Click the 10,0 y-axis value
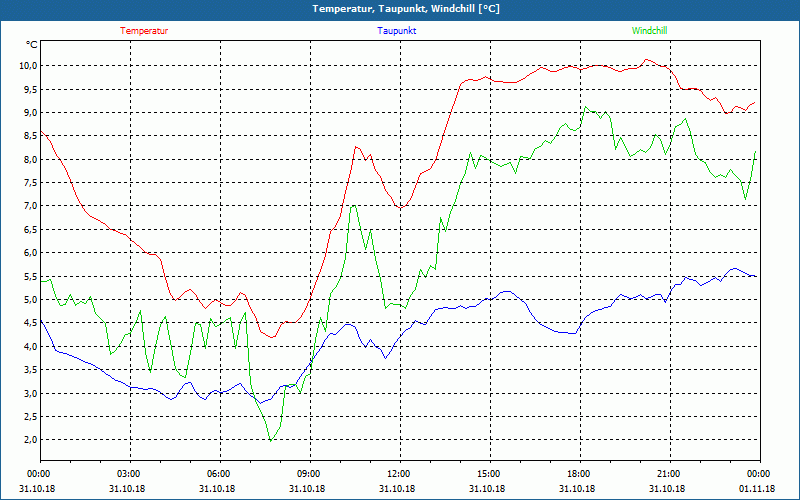This screenshot has width=800, height=500. [x=28, y=66]
